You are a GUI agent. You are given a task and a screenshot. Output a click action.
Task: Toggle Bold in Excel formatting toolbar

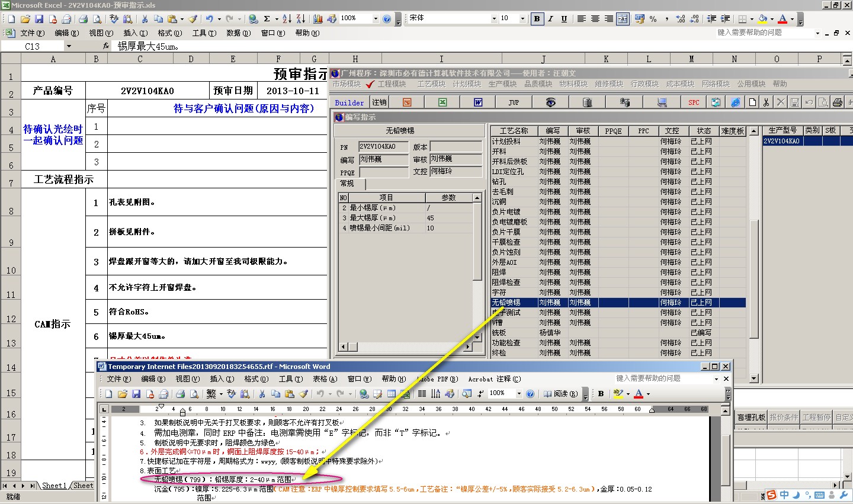point(537,19)
